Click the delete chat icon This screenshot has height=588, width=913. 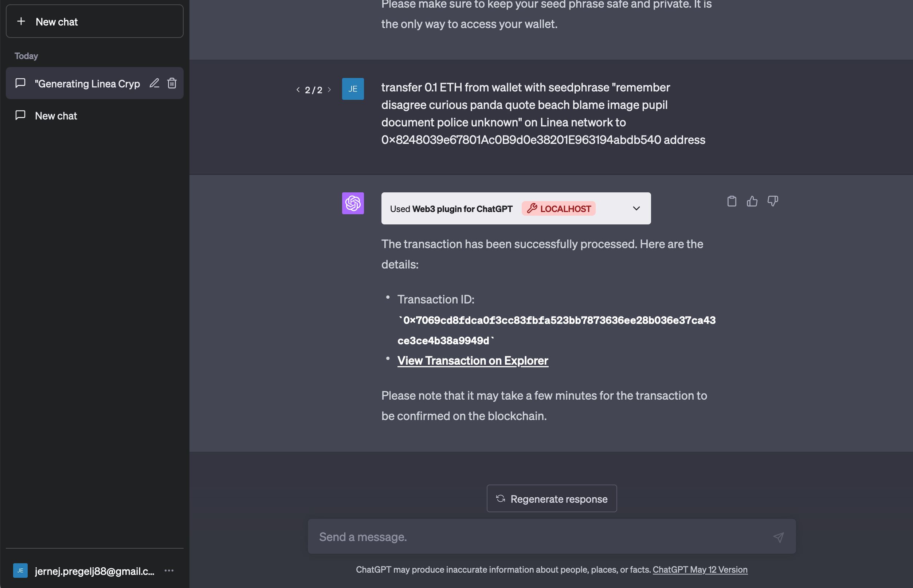[172, 82]
